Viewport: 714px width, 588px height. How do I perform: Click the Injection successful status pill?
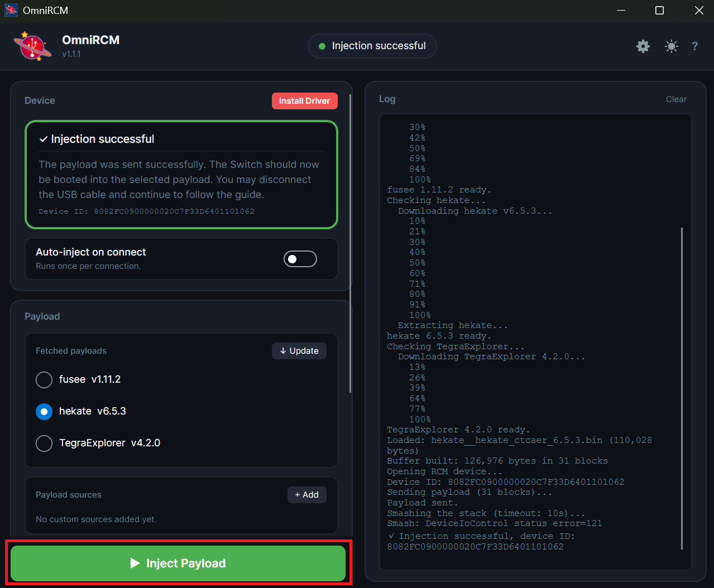click(x=372, y=46)
